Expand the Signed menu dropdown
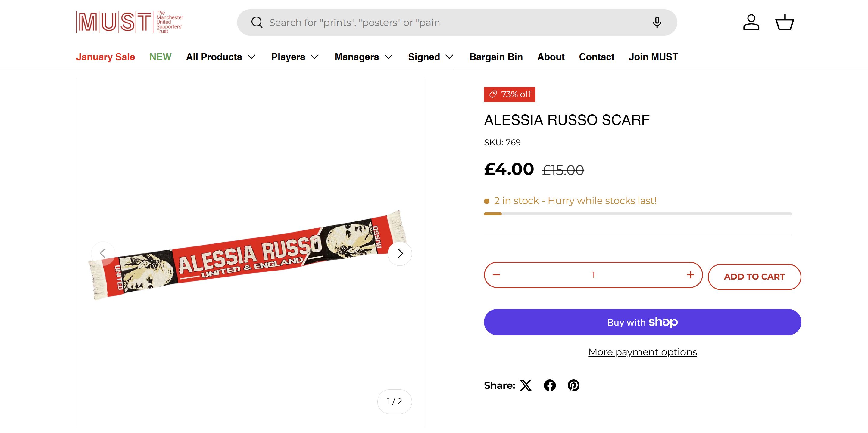This screenshot has height=433, width=868. [430, 57]
